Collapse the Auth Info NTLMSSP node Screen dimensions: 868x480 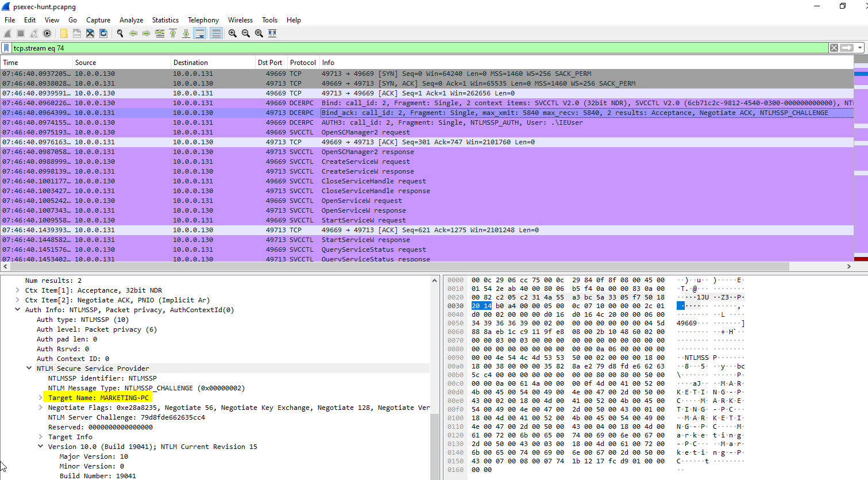[18, 310]
